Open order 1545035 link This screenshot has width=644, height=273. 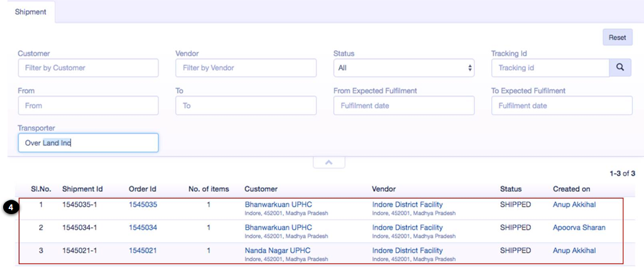[143, 205]
